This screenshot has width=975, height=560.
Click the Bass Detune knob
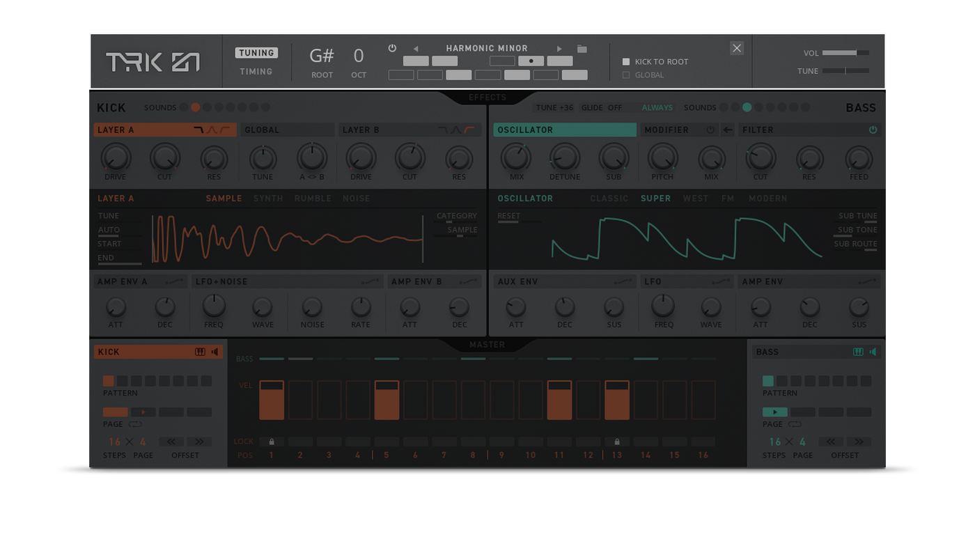click(x=565, y=157)
